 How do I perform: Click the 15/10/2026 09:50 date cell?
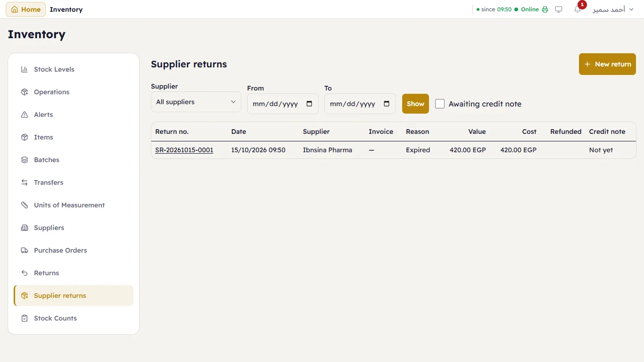coord(258,150)
